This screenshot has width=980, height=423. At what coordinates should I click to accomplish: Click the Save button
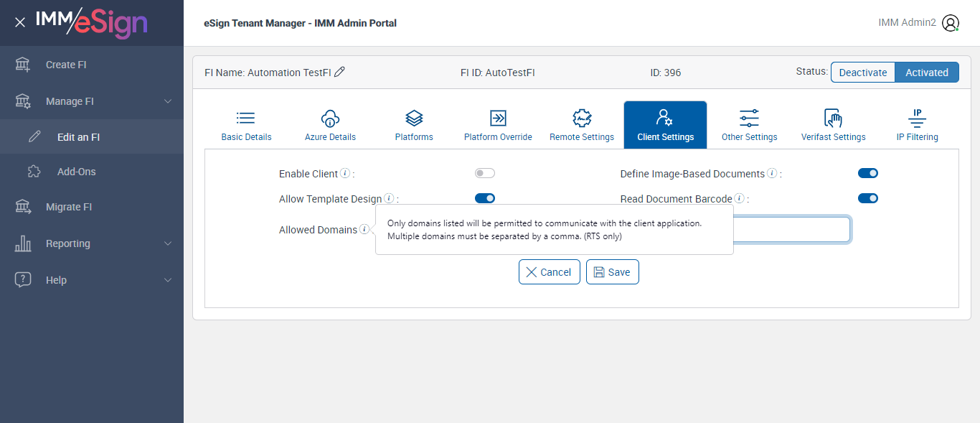coord(613,272)
